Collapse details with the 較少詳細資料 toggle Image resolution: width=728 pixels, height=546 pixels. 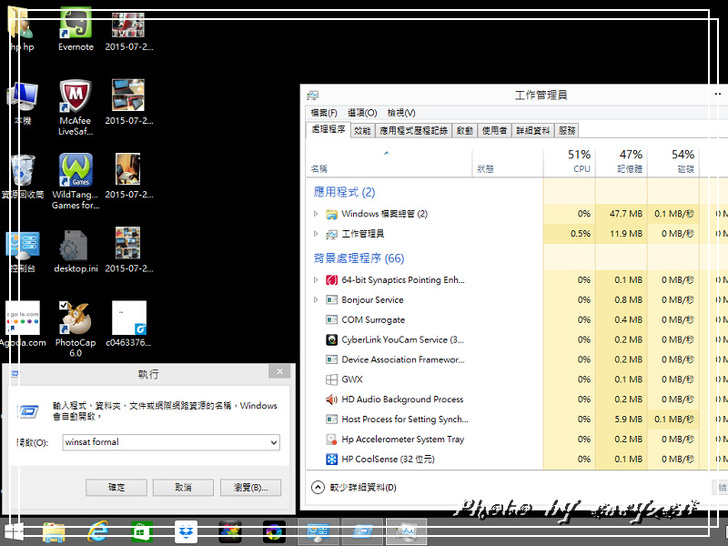[319, 488]
